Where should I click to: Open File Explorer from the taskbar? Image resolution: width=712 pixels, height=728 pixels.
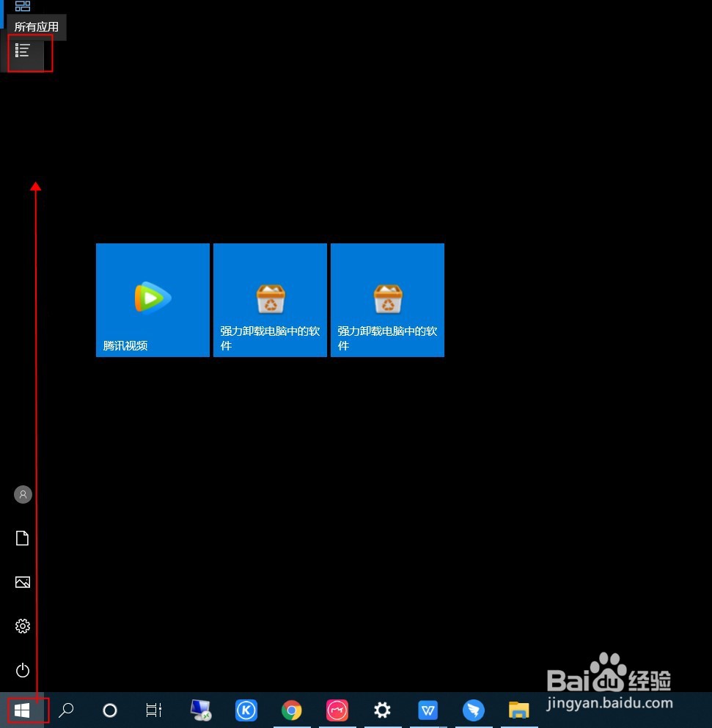coord(518,710)
